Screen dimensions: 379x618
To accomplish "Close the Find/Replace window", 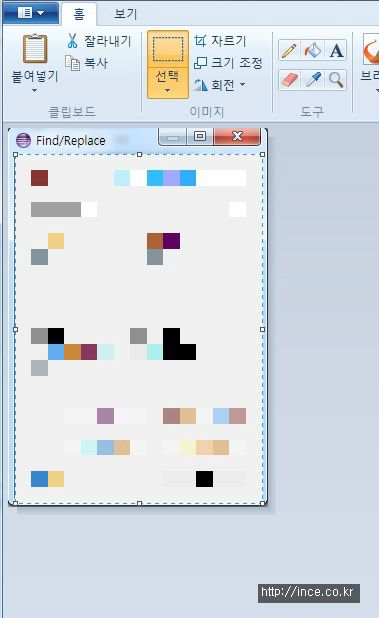I will [237, 136].
